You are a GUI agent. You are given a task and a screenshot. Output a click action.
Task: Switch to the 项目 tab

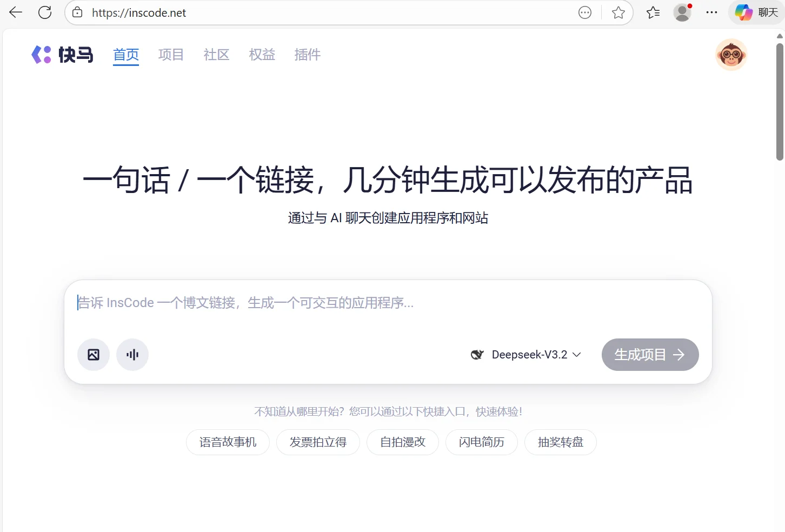click(x=171, y=55)
